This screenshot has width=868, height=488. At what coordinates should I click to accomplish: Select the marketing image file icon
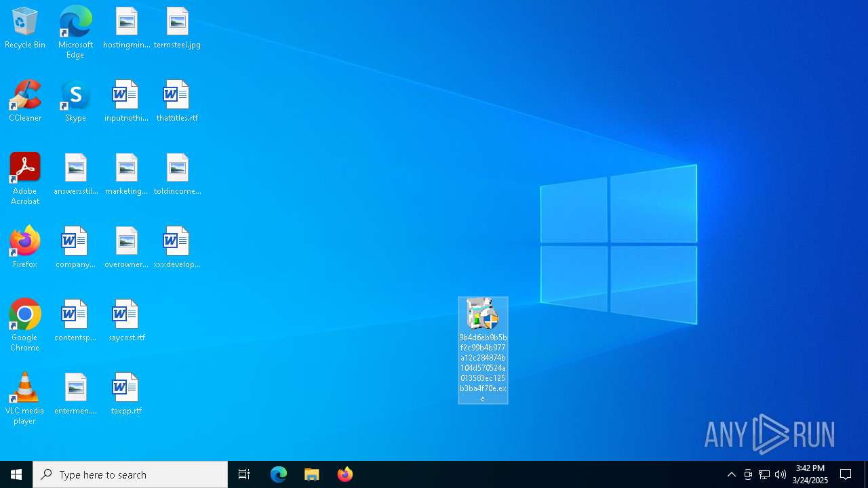[126, 175]
